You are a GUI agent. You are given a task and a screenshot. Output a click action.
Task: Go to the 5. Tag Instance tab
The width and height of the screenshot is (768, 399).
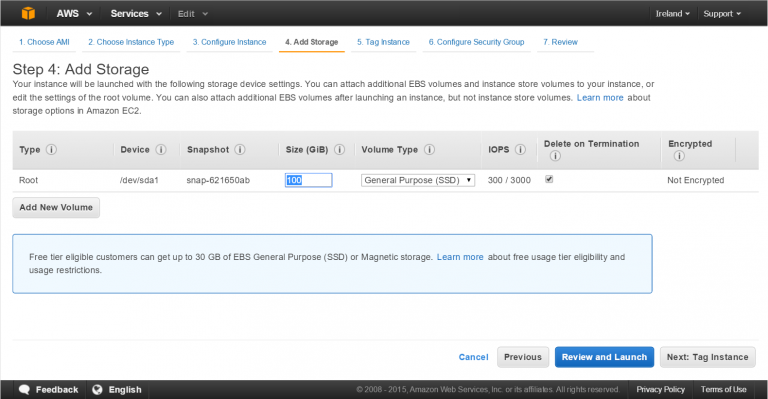(383, 42)
